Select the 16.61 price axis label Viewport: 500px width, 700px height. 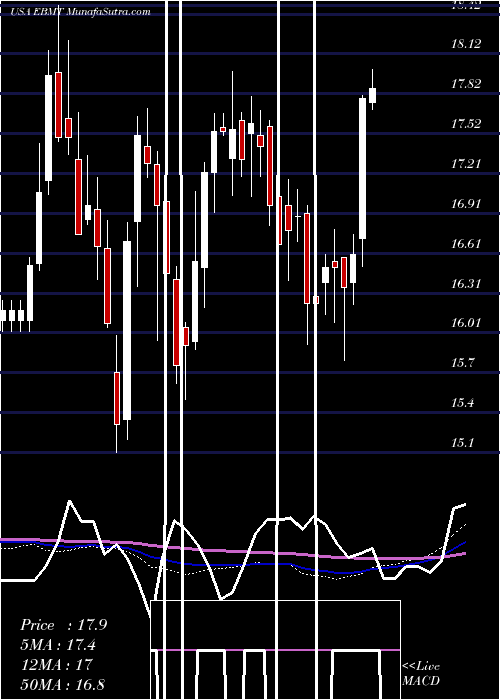(466, 243)
